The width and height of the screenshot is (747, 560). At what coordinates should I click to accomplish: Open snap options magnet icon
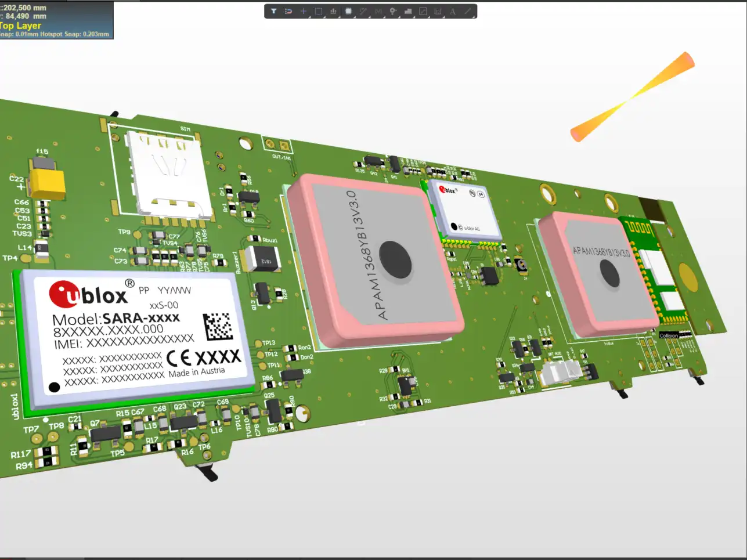click(288, 11)
